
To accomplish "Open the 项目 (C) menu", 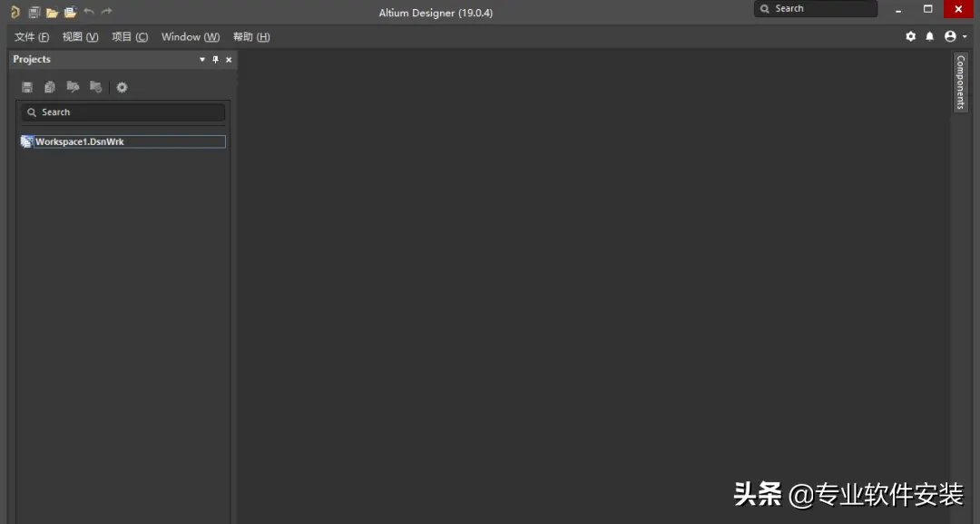I will [130, 37].
